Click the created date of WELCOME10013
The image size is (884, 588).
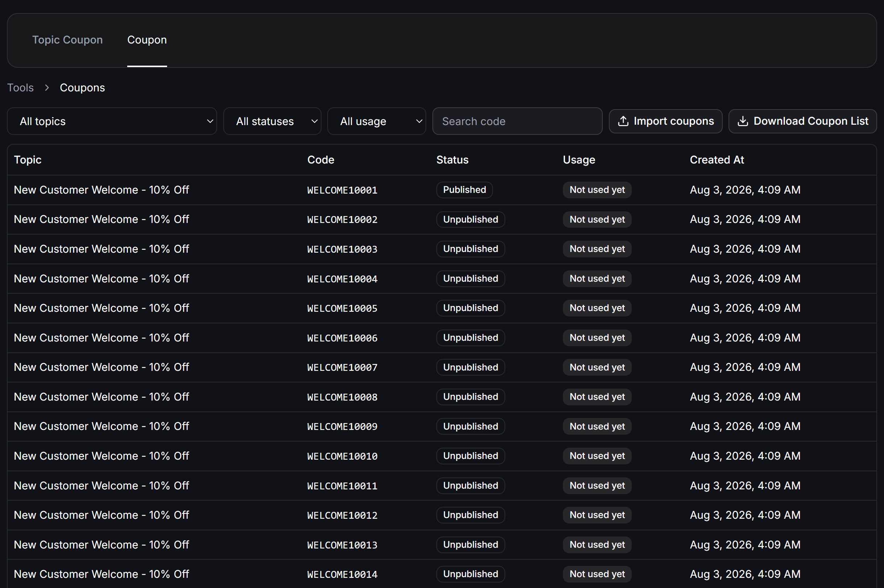pyautogui.click(x=745, y=545)
